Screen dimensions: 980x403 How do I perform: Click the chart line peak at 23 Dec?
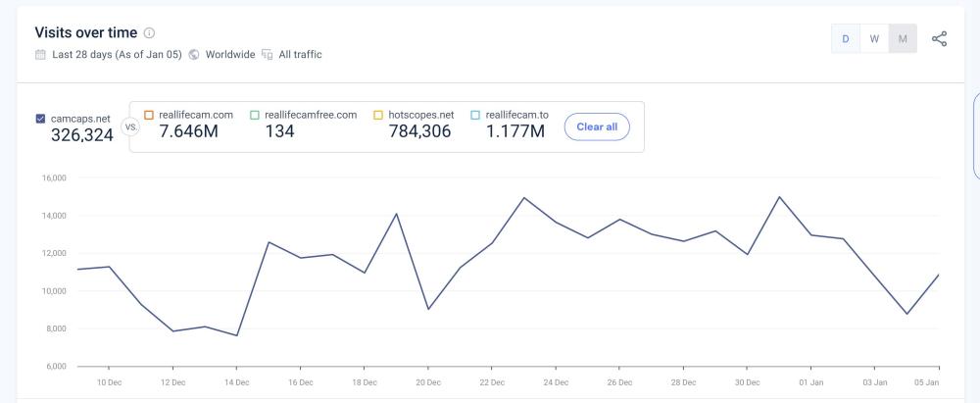pos(524,198)
